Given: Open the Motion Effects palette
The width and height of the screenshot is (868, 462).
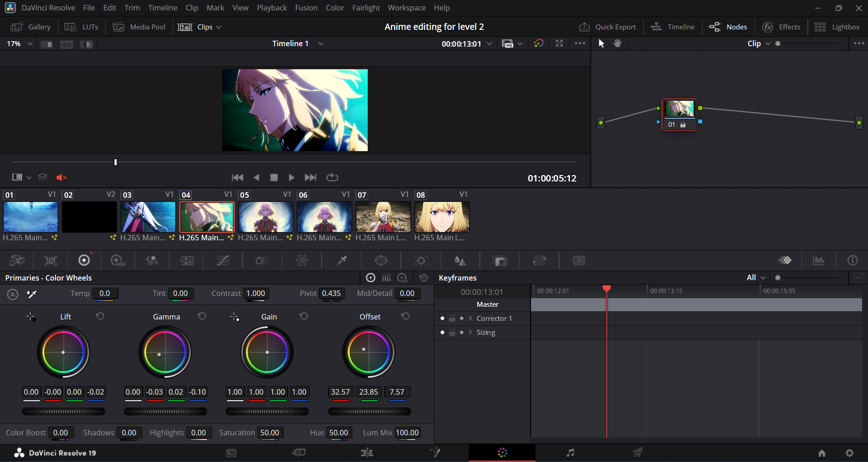Looking at the screenshot, I should pyautogui.click(x=186, y=261).
